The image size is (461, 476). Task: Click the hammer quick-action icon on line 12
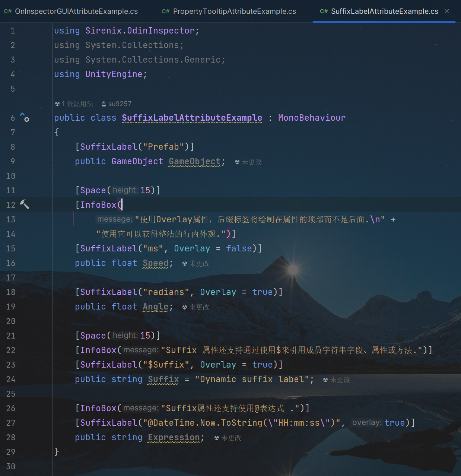pos(25,204)
